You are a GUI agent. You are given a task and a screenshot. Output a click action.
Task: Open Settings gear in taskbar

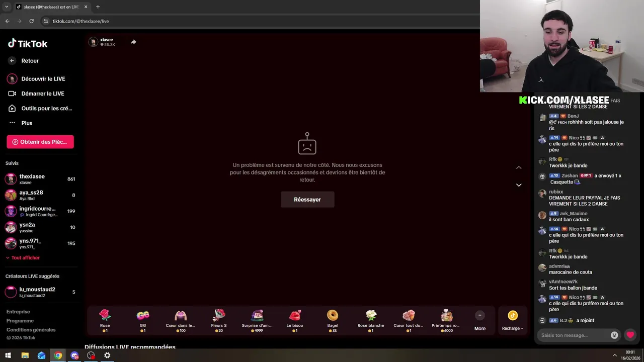click(107, 355)
